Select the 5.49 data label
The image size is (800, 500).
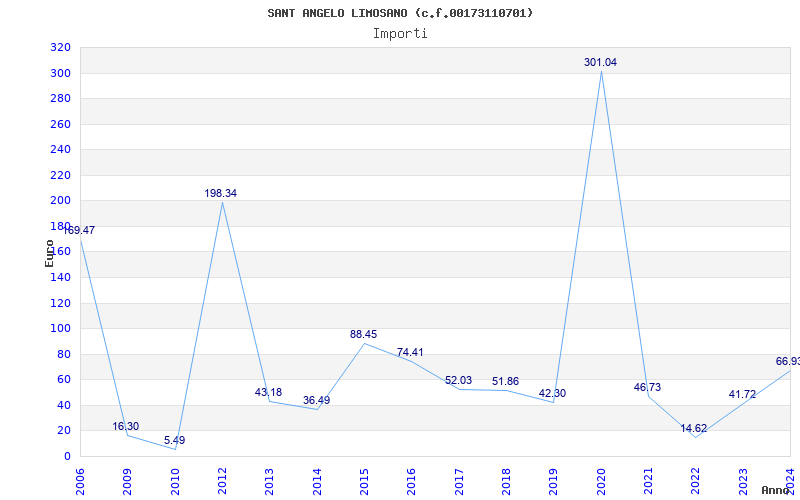[x=174, y=440]
